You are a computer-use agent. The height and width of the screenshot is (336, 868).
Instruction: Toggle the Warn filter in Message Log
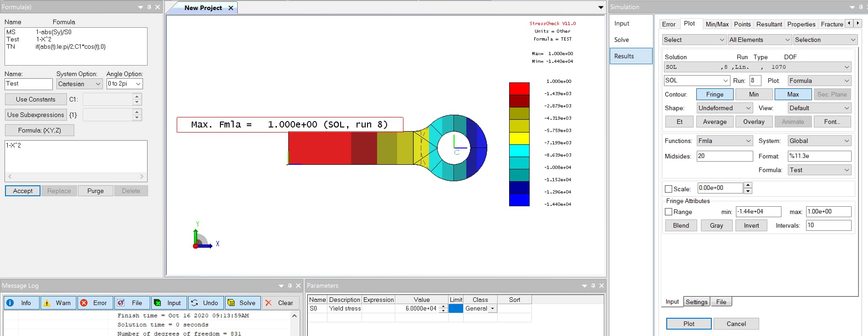click(x=47, y=303)
